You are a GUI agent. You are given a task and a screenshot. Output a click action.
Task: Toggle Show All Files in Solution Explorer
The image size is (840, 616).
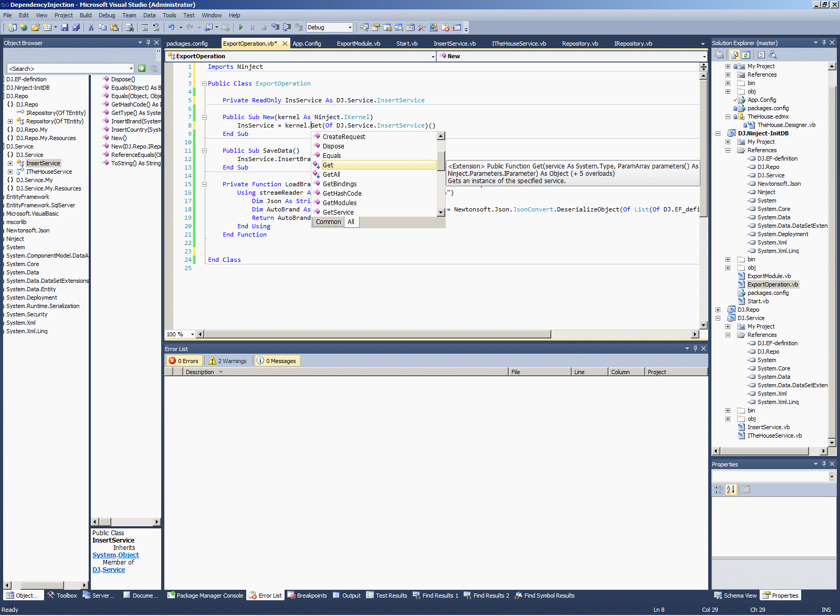coord(734,55)
